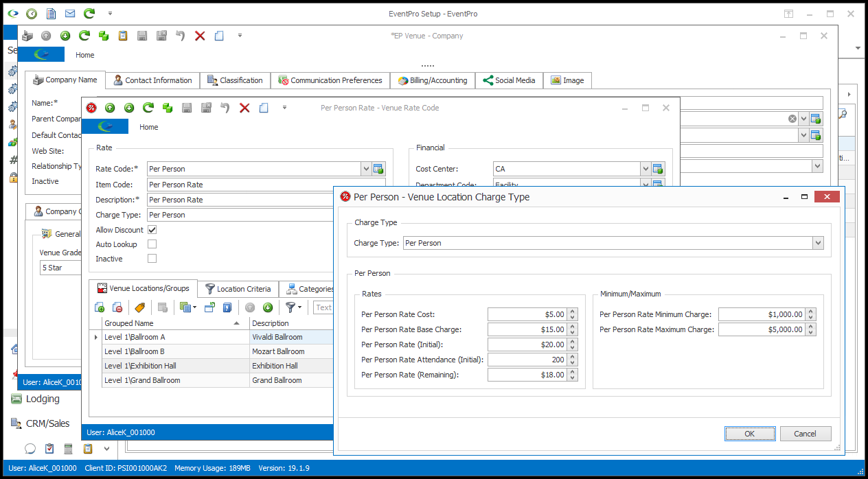Image resolution: width=868 pixels, height=479 pixels.
Task: Open the Rate Code dropdown
Action: point(366,169)
